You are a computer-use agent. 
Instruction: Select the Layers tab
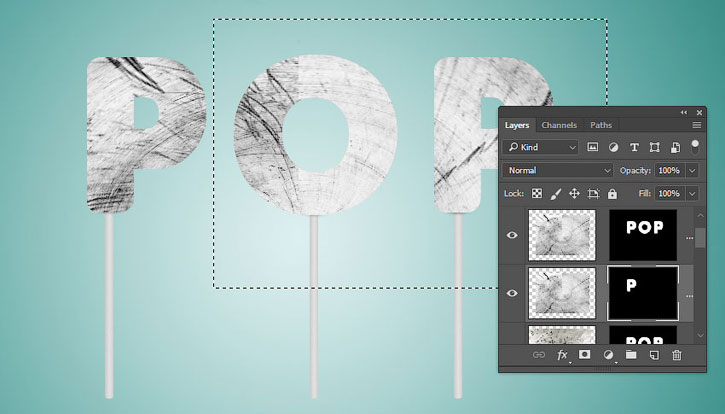[517, 125]
